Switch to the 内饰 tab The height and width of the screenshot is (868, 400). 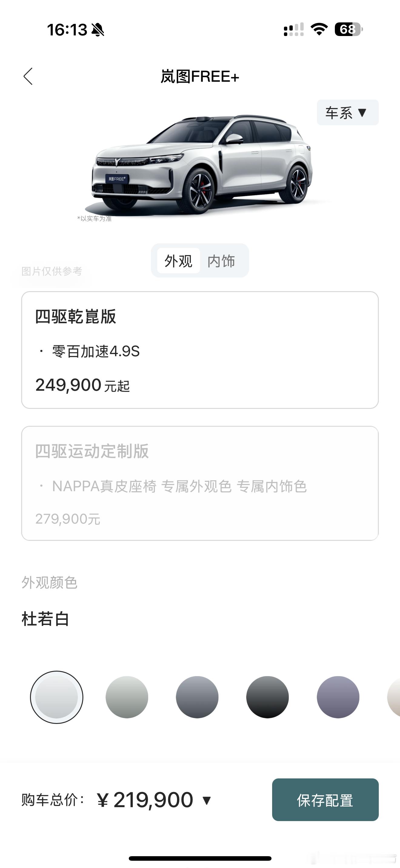pyautogui.click(x=221, y=261)
